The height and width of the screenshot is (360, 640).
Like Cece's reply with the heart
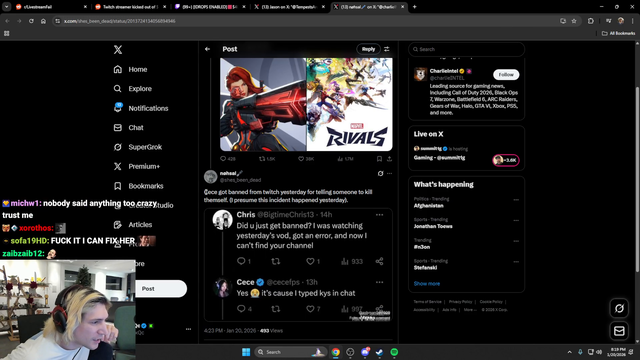310,309
